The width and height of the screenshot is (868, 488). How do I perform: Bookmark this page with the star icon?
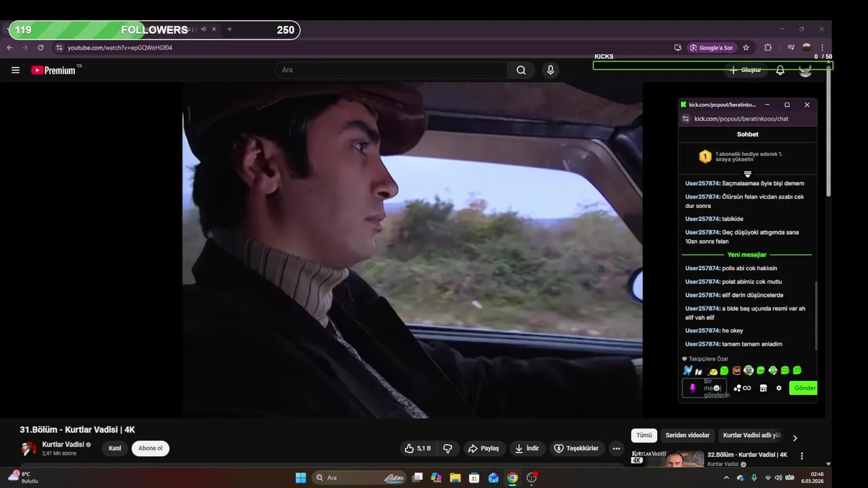(x=746, y=47)
